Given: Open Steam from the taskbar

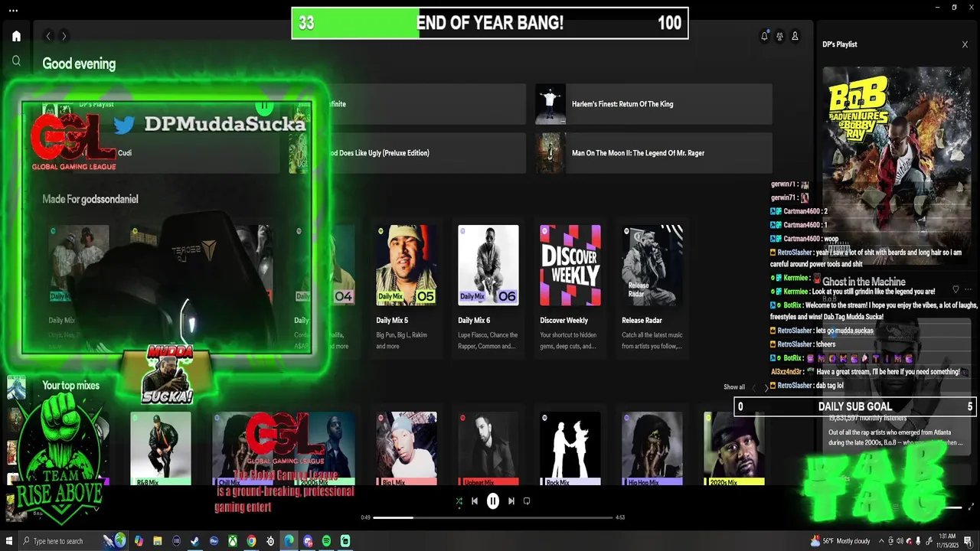Looking at the screenshot, I should pyautogui.click(x=195, y=541).
